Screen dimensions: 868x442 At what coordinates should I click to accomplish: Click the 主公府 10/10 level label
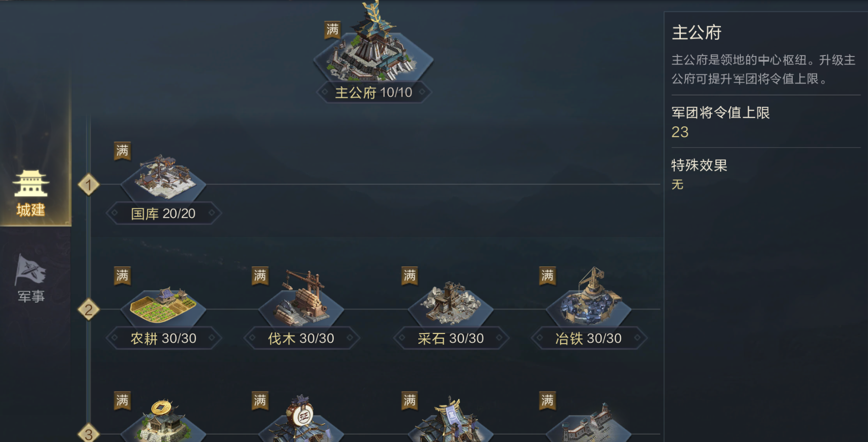(373, 93)
